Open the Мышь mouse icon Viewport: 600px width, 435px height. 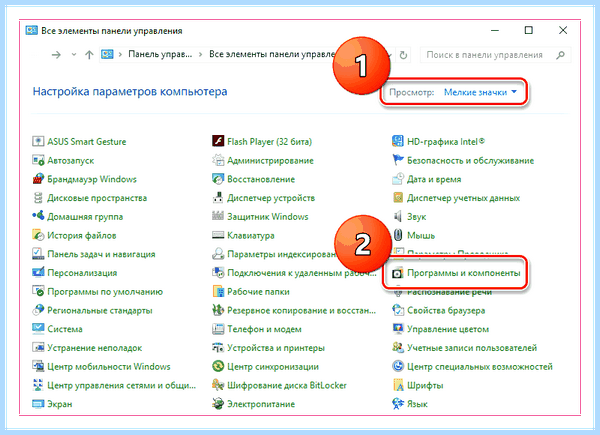[x=398, y=235]
